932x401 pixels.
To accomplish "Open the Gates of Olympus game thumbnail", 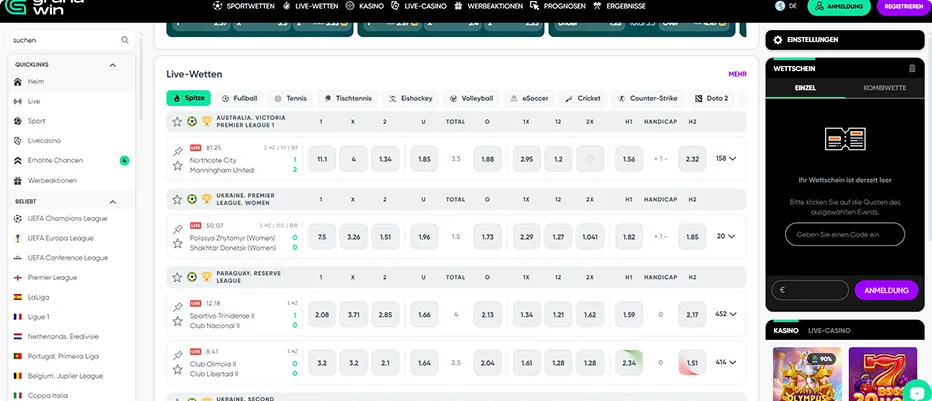I will [807, 374].
